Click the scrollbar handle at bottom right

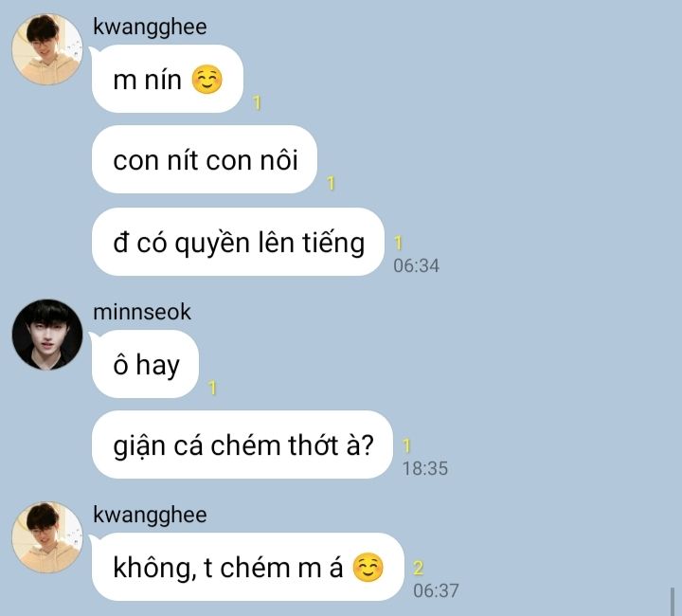[x=672, y=602]
